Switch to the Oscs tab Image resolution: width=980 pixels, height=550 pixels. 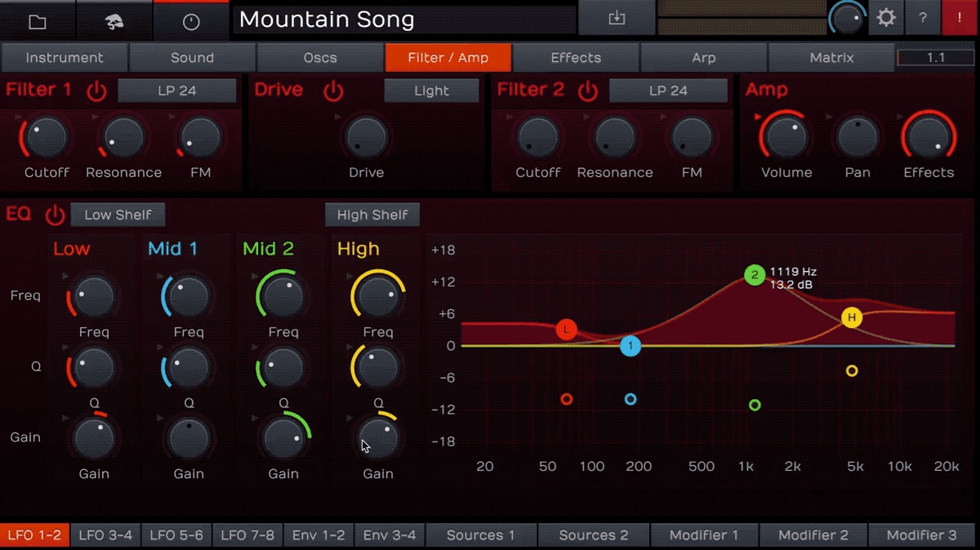[320, 58]
